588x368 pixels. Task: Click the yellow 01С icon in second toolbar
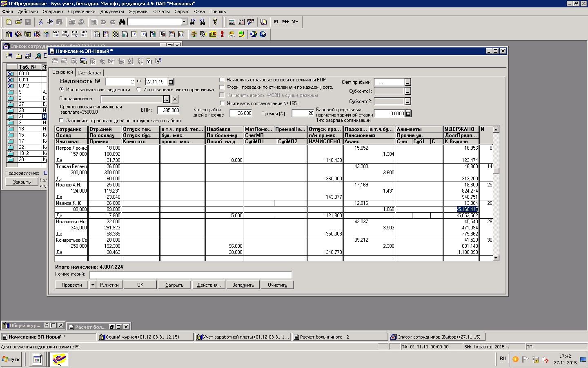(213, 34)
